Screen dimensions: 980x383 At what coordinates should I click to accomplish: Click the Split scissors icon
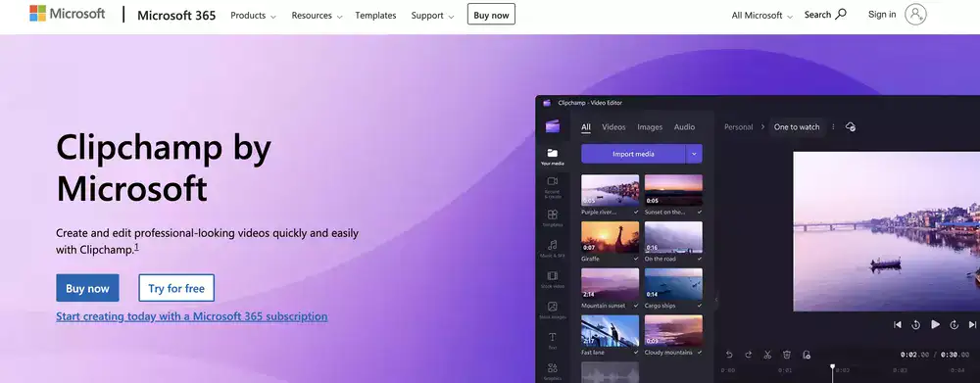(x=767, y=355)
